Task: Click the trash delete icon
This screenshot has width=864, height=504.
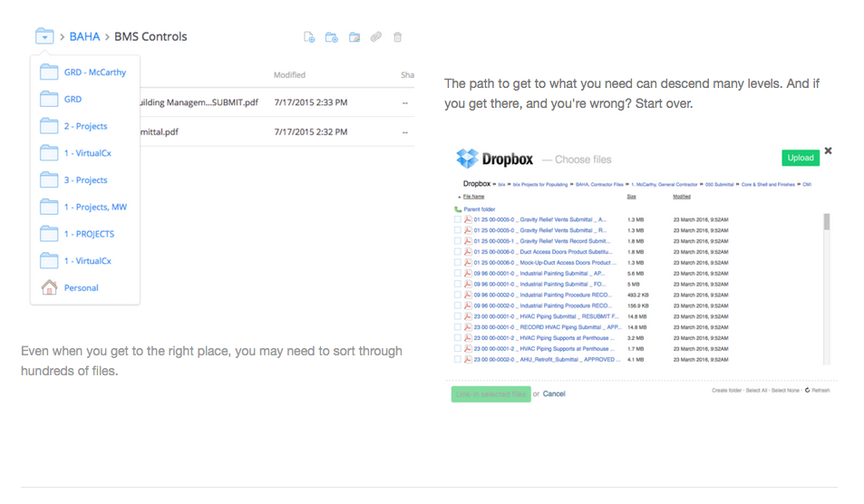Action: coord(397,37)
